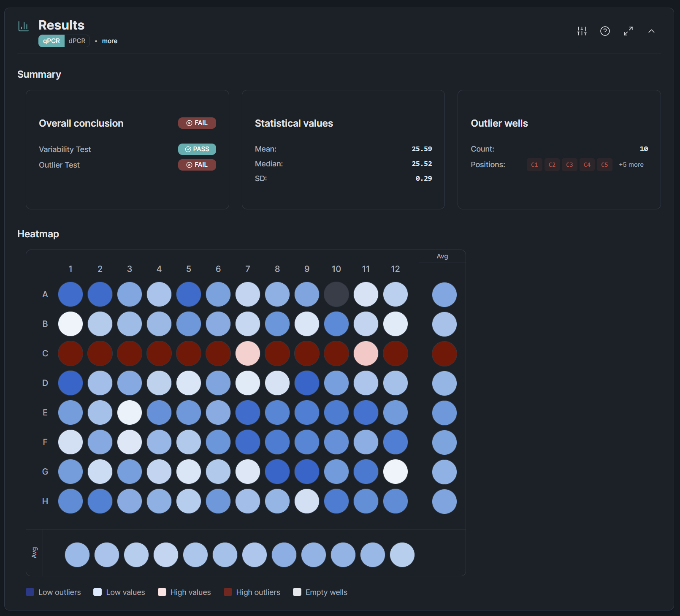Click the bar chart Results icon
Screen dimensions: 680x616
coord(24,26)
